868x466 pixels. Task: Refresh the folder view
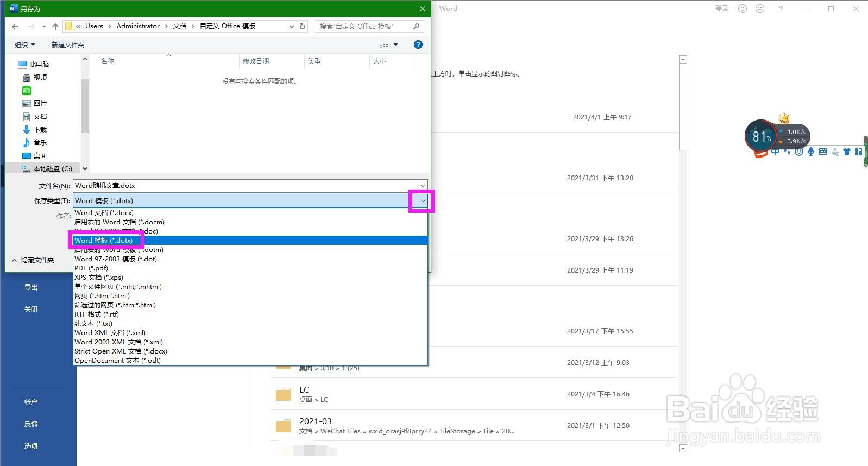[303, 26]
